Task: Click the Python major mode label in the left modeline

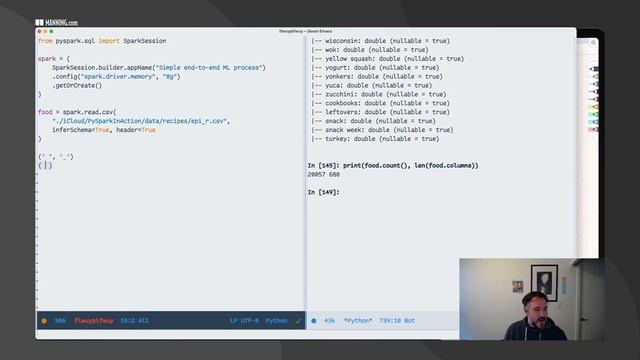Action: coord(276,321)
